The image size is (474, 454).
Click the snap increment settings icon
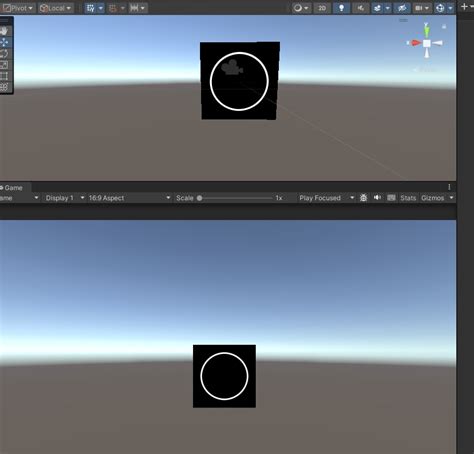point(134,8)
